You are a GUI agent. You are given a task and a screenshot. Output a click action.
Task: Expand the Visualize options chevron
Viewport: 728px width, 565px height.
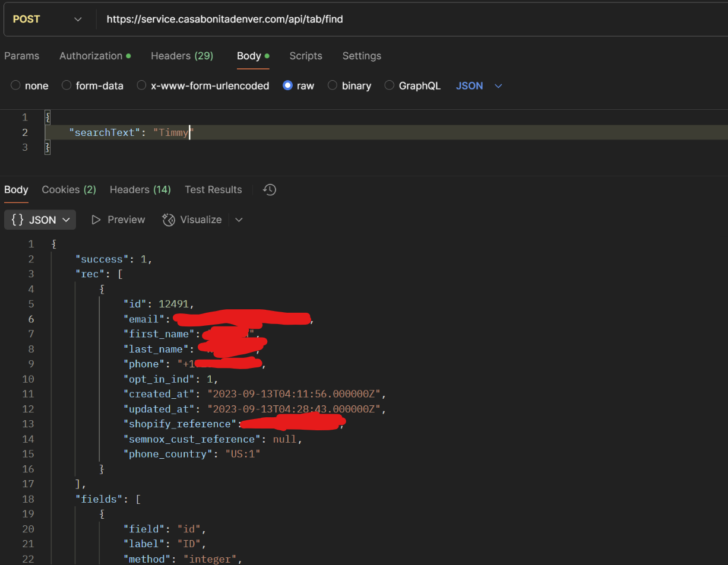pyautogui.click(x=239, y=220)
